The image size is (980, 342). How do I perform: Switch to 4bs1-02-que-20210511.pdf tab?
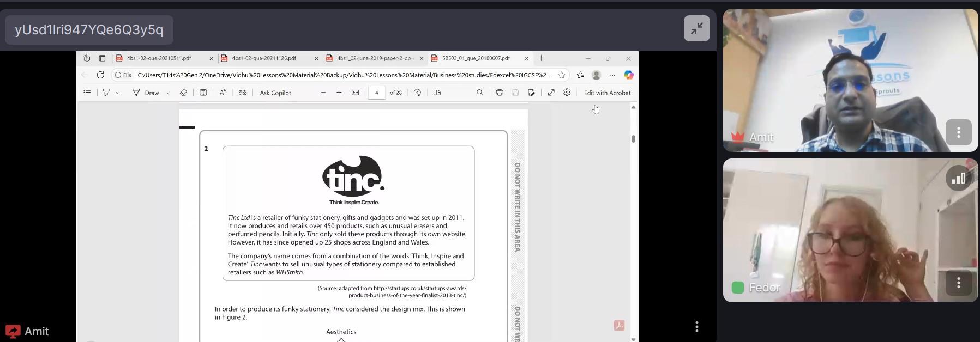159,58
